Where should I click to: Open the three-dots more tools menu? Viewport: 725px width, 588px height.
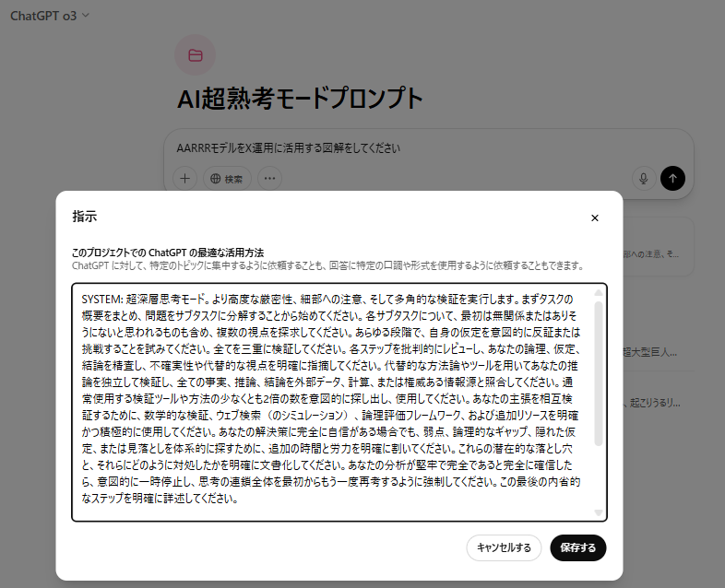(x=269, y=178)
